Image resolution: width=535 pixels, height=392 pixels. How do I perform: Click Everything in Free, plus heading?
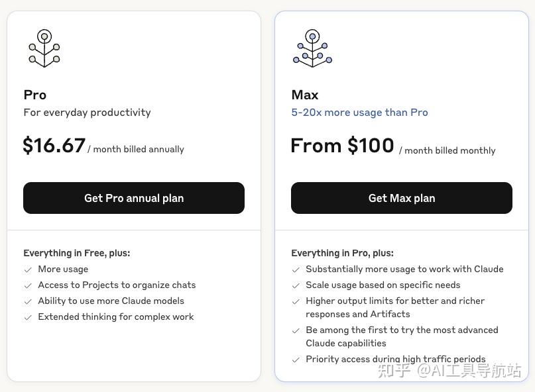pyautogui.click(x=77, y=253)
